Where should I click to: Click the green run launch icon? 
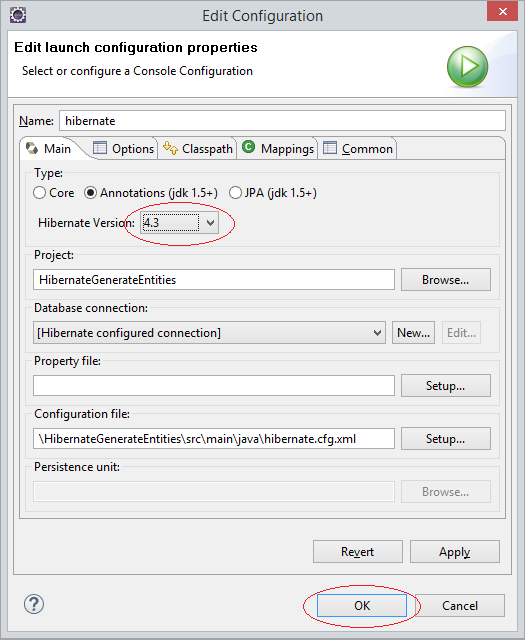[467, 66]
